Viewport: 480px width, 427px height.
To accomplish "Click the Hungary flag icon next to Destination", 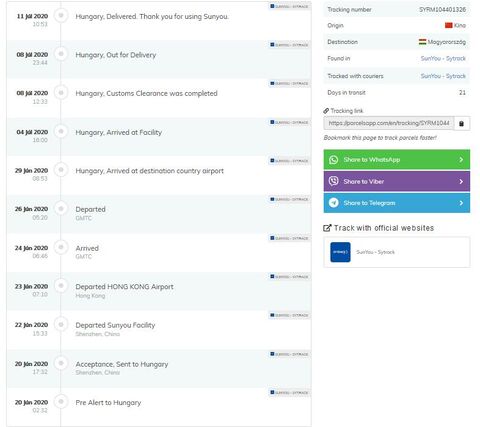I will point(422,42).
